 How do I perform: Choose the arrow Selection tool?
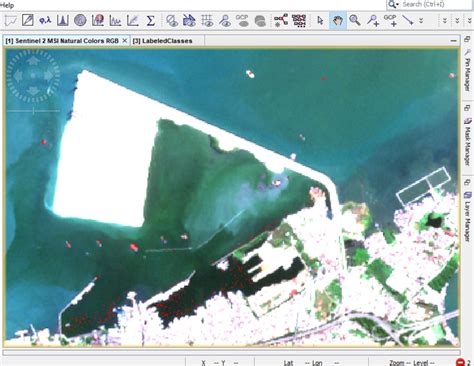click(320, 21)
